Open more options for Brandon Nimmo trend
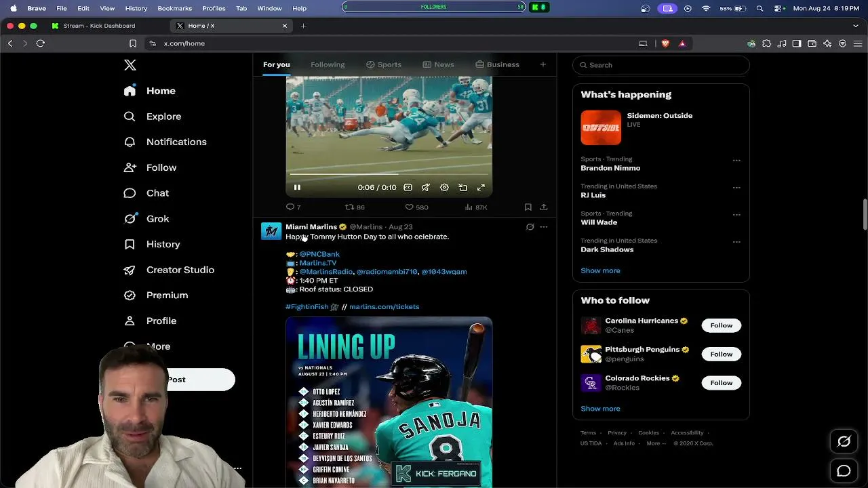The image size is (868, 488). 736,161
